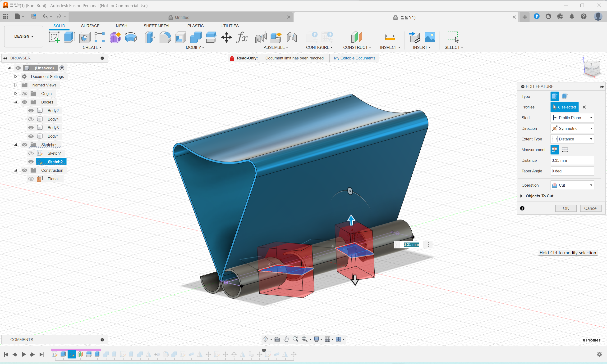607x364 pixels.
Task: Switch to the SURFACE tab
Action: point(90,26)
